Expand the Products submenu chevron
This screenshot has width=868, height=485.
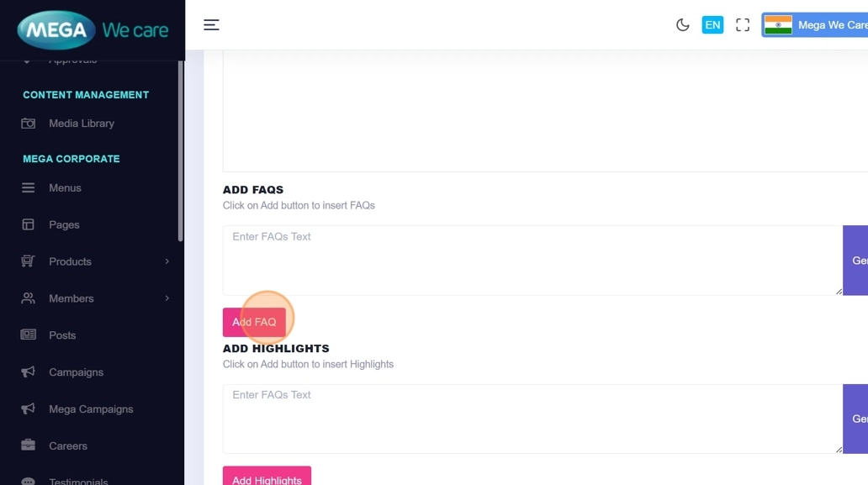[167, 261]
